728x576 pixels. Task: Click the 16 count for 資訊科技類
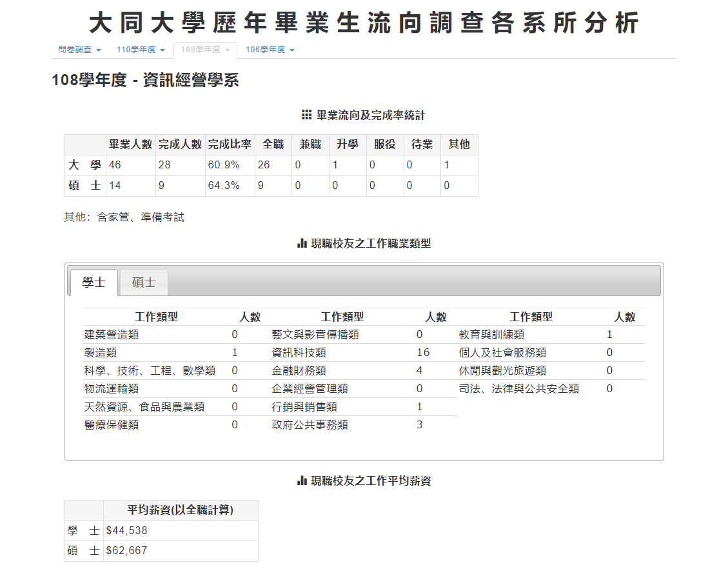[423, 353]
